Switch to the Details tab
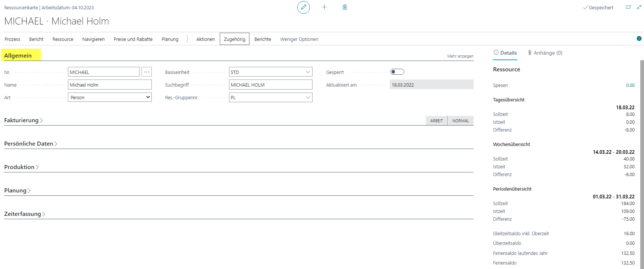Viewport: 644px width, 269px height. pyautogui.click(x=505, y=53)
